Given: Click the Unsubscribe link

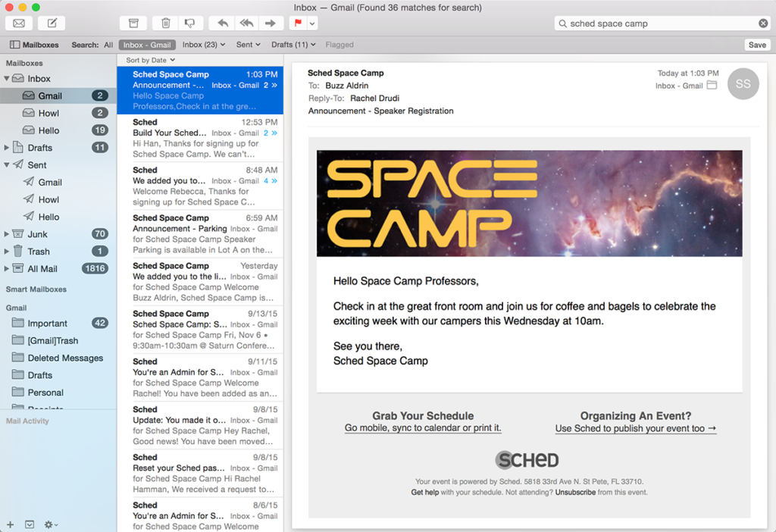Looking at the screenshot, I should pos(575,493).
